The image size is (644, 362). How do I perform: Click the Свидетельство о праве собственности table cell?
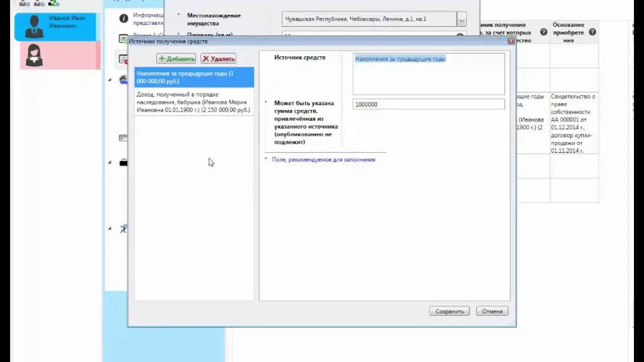[574, 123]
